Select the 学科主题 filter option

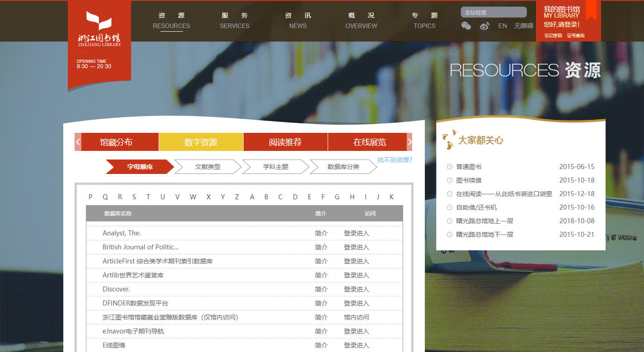[x=276, y=167]
